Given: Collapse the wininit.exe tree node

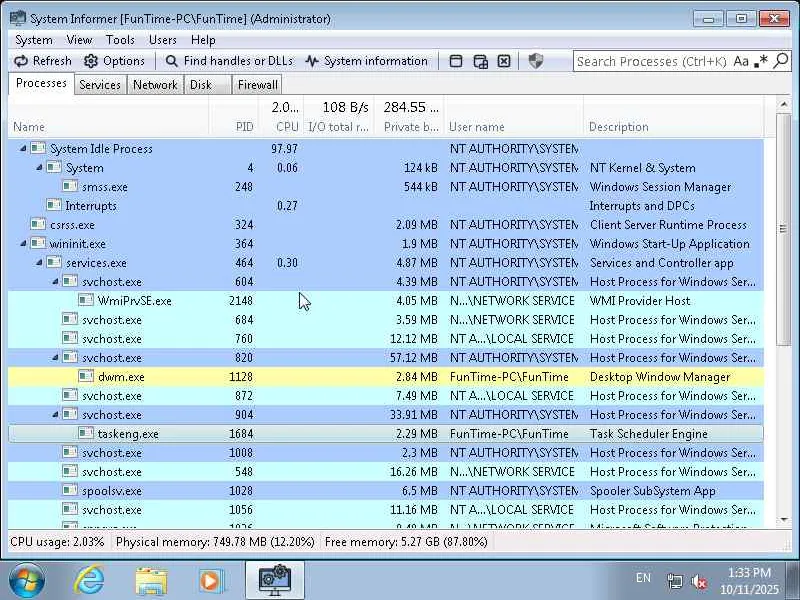Looking at the screenshot, I should 22,243.
